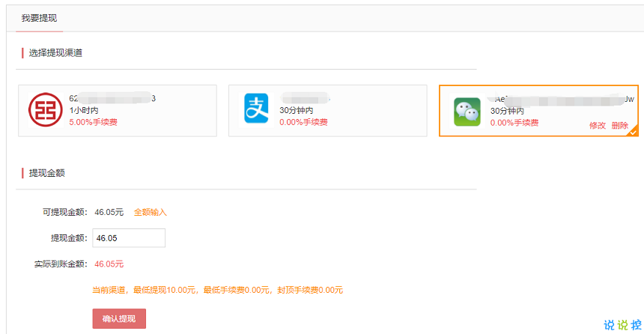
Task: Click the WeChat logo icon
Action: coord(467,112)
